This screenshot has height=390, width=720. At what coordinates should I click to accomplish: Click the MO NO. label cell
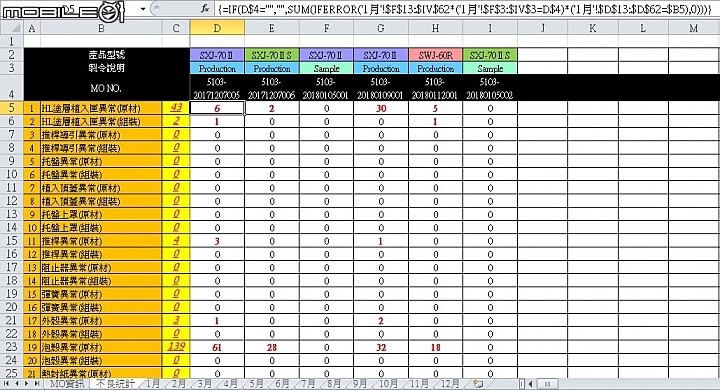106,88
